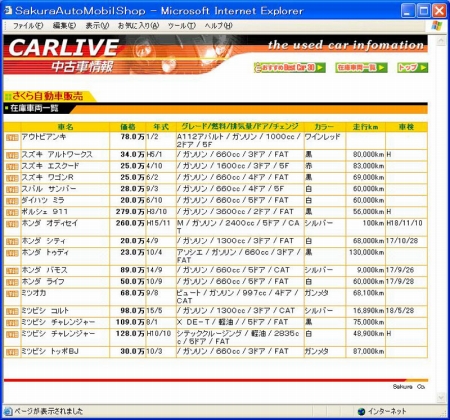450x420 pixels.
Task: Open detail icon for ポルシェ 911 row
Action: point(12,213)
